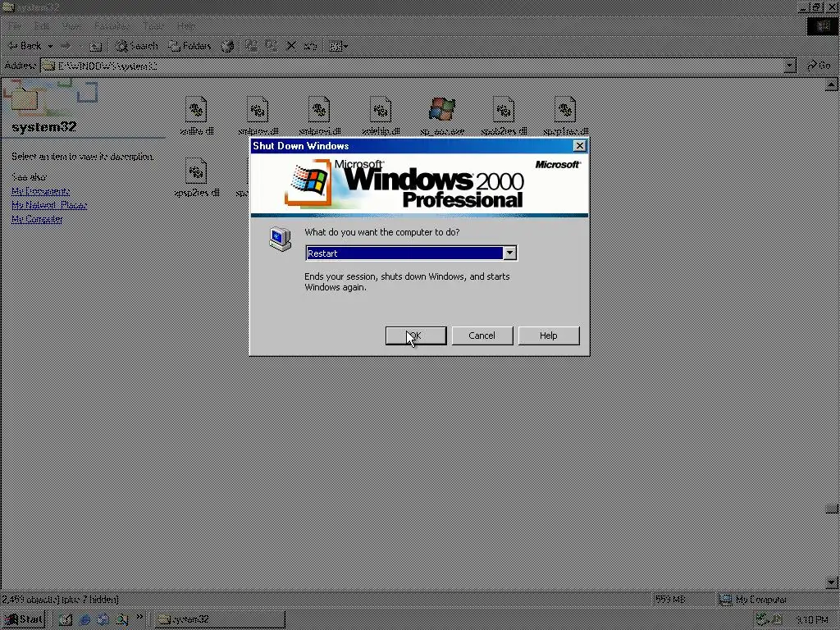
Task: Open the Favorites menu in Explorer
Action: [111, 25]
